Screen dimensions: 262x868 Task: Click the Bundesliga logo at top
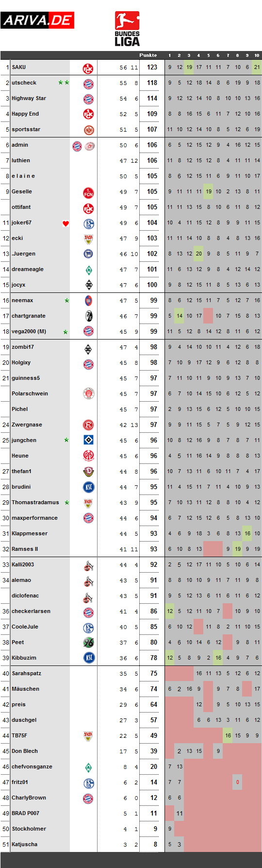tap(127, 29)
